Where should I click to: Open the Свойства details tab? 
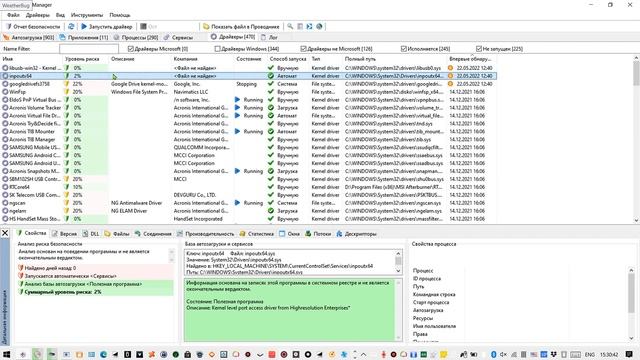31,233
